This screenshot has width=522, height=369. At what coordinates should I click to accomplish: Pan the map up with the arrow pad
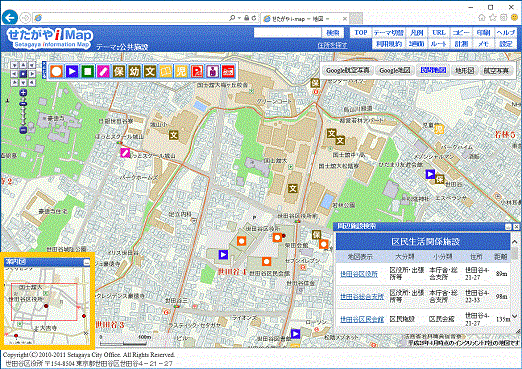pos(23,65)
